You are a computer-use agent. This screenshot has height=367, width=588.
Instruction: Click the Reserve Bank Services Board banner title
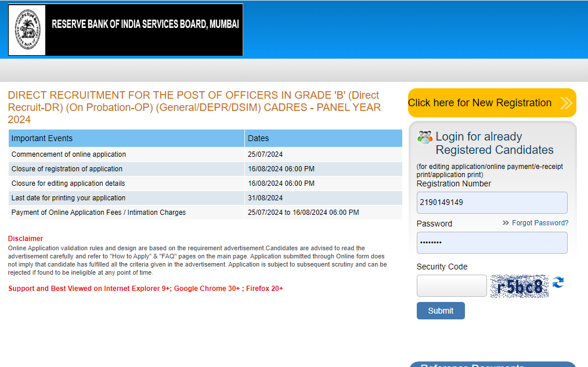(145, 24)
